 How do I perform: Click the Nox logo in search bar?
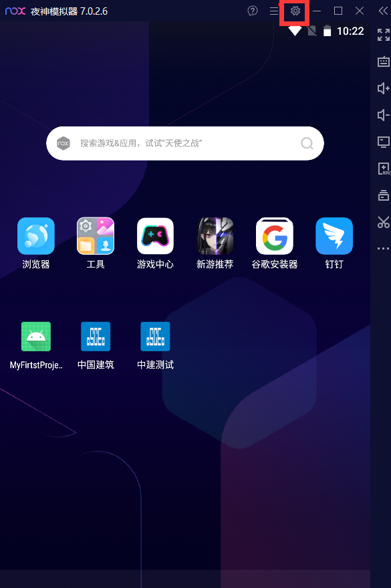(x=63, y=143)
